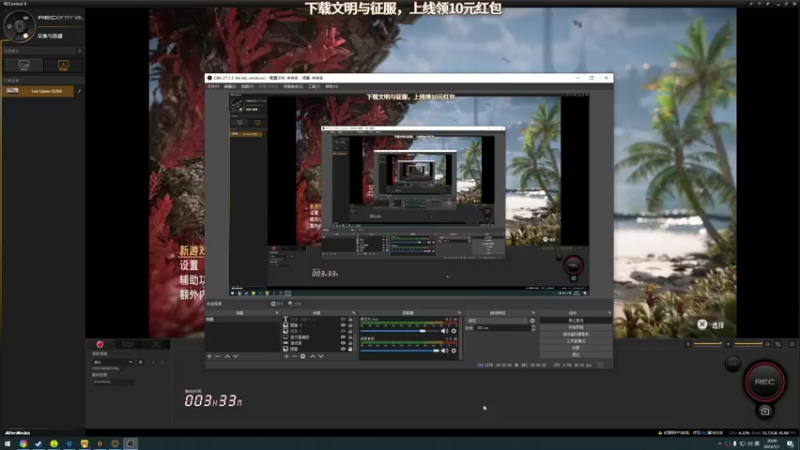The width and height of the screenshot is (800, 450).
Task: Start recording with the big REC button
Action: 764,382
